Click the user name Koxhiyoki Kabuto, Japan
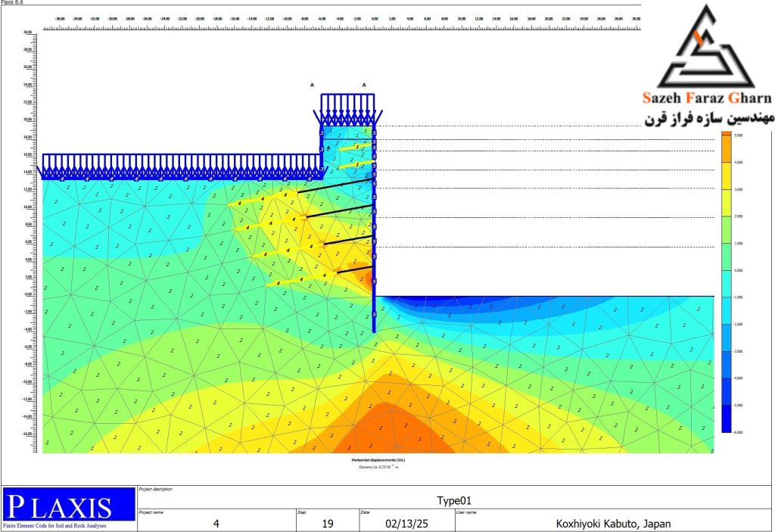 [x=613, y=523]
